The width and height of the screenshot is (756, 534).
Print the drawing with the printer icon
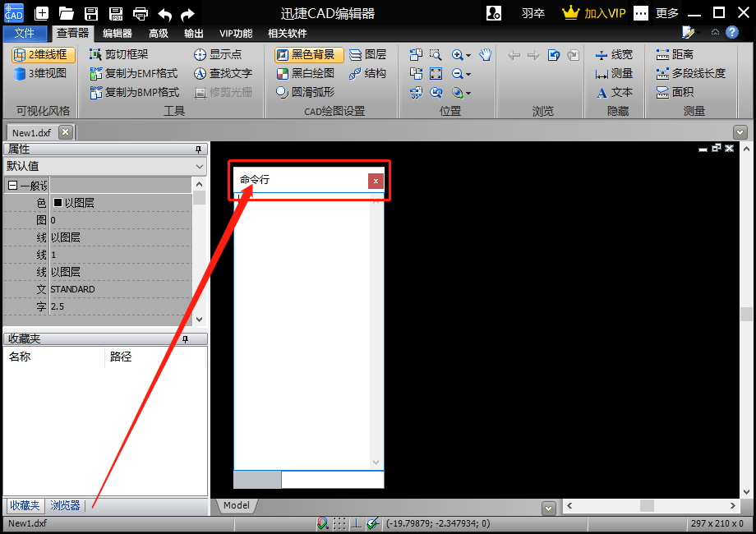point(141,13)
